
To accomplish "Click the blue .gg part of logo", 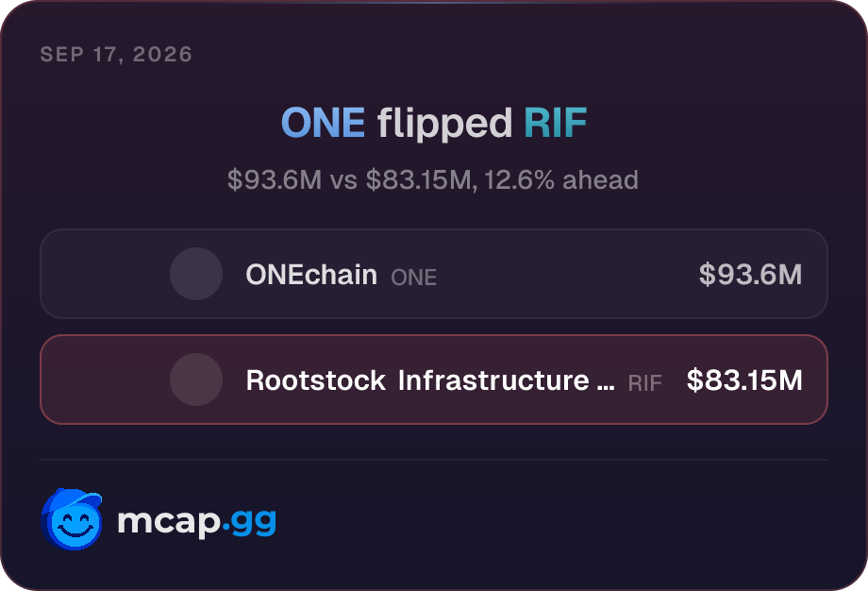I will click(x=249, y=523).
